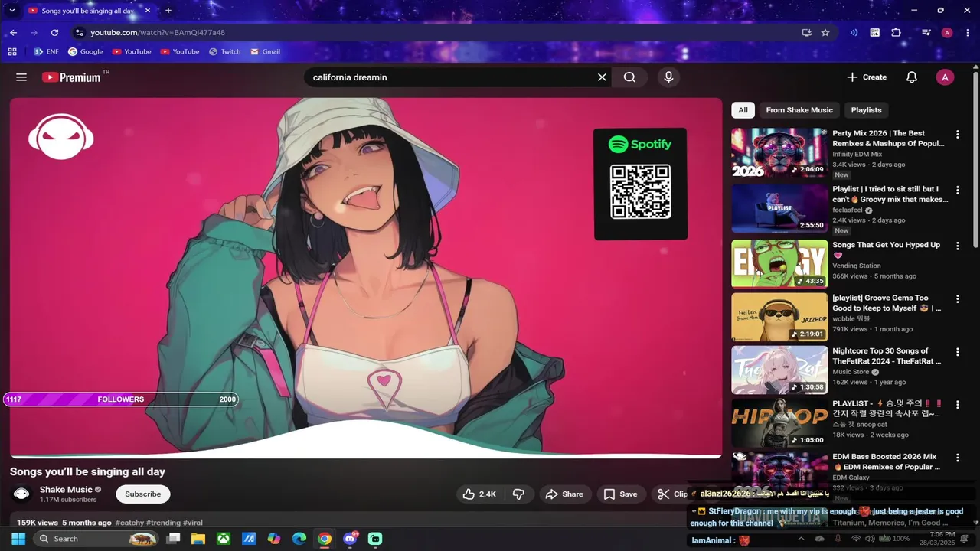Viewport: 980px width, 551px height.
Task: Reload the page
Action: click(54, 33)
